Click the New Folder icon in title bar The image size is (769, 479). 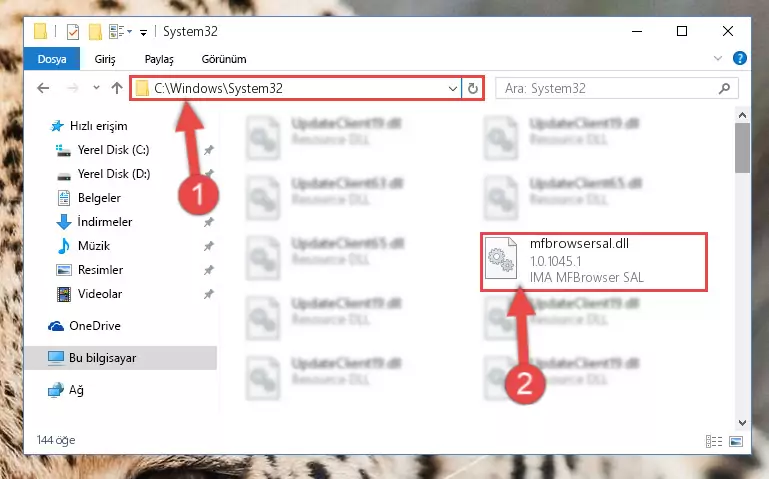click(95, 32)
